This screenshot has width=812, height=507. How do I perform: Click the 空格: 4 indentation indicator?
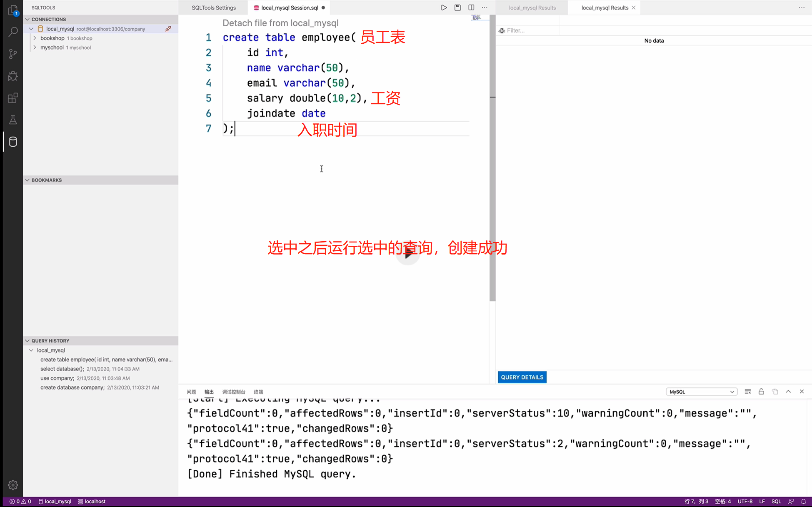click(x=723, y=502)
